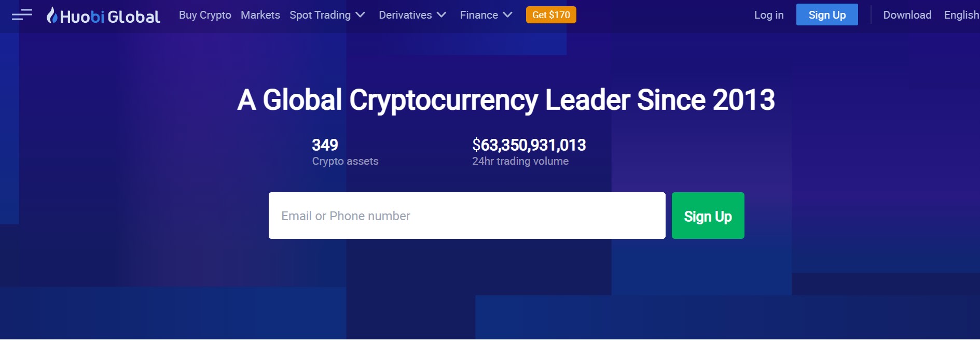The image size is (980, 343).
Task: Click the Email or Phone number field
Action: pyautogui.click(x=466, y=216)
